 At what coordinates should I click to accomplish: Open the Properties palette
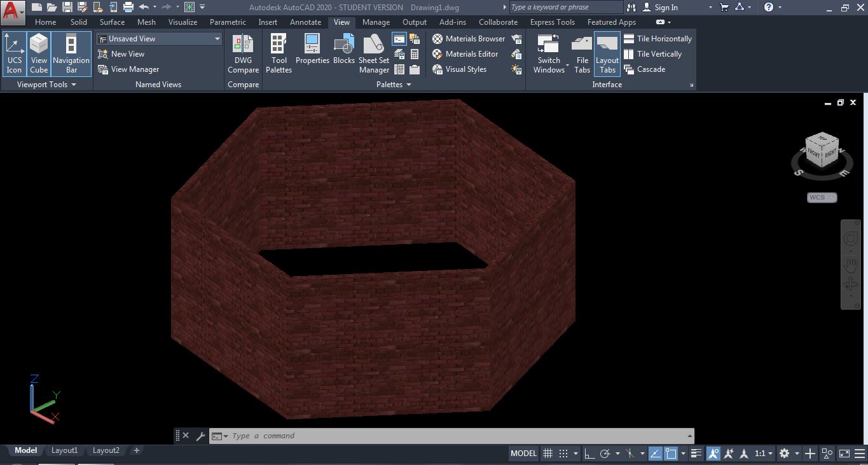[x=312, y=54]
